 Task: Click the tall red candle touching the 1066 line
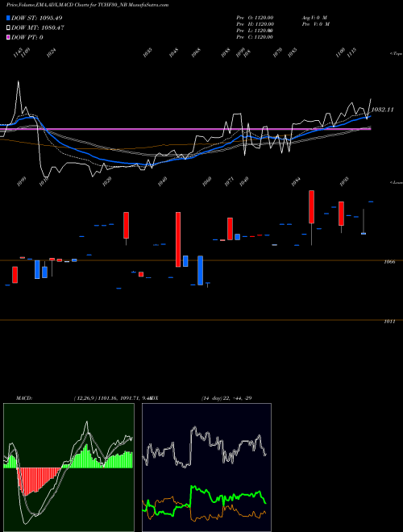[178, 239]
